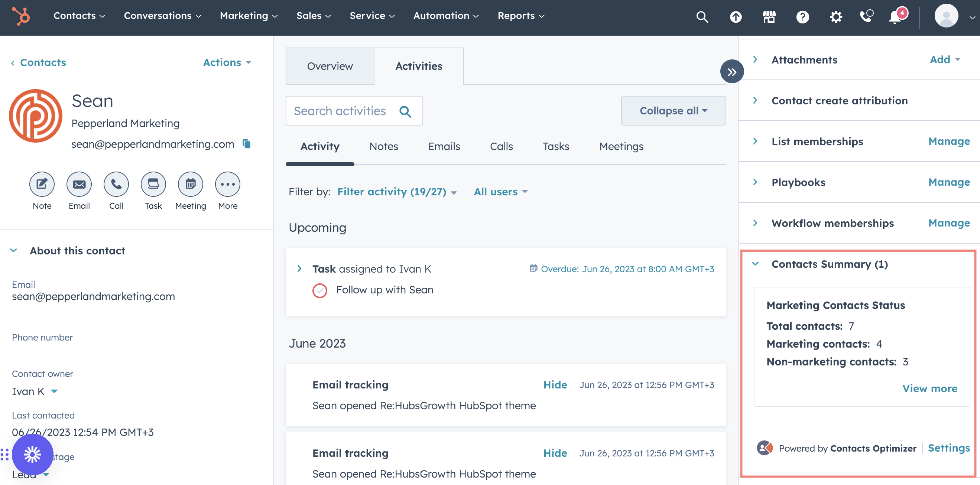Viewport: 980px width, 485px height.
Task: Manage Workflow memberships
Action: coord(949,223)
